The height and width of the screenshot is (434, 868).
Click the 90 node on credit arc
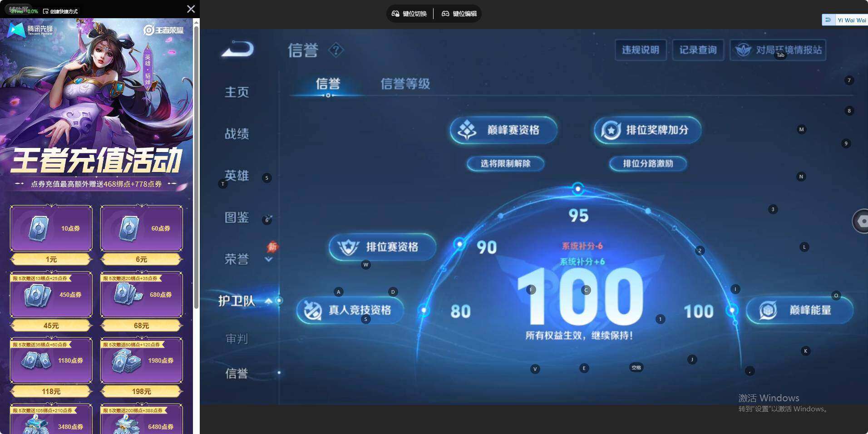click(459, 244)
